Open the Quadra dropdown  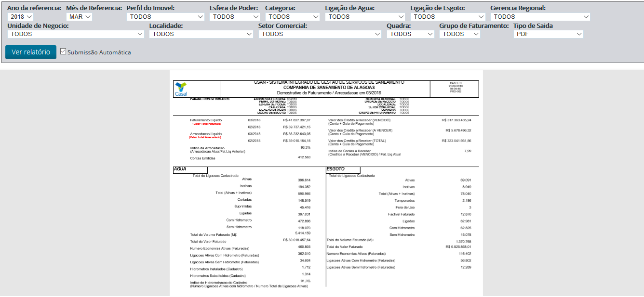[x=410, y=34]
